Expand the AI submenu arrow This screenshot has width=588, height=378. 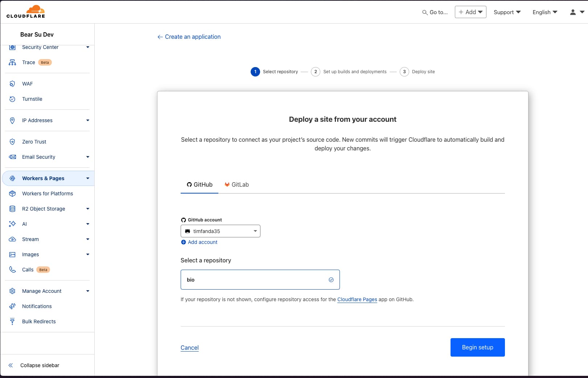coord(88,224)
